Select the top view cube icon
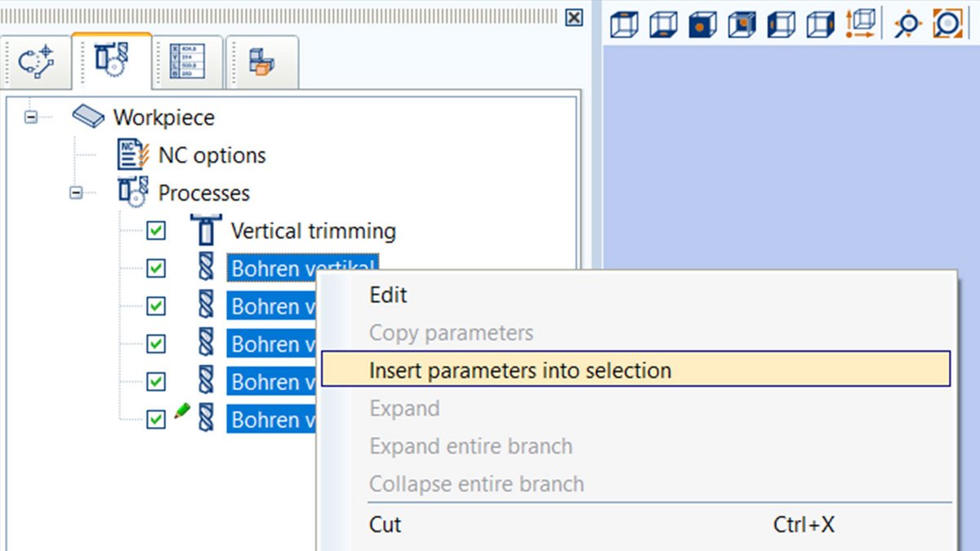This screenshot has height=551, width=980. [x=625, y=24]
